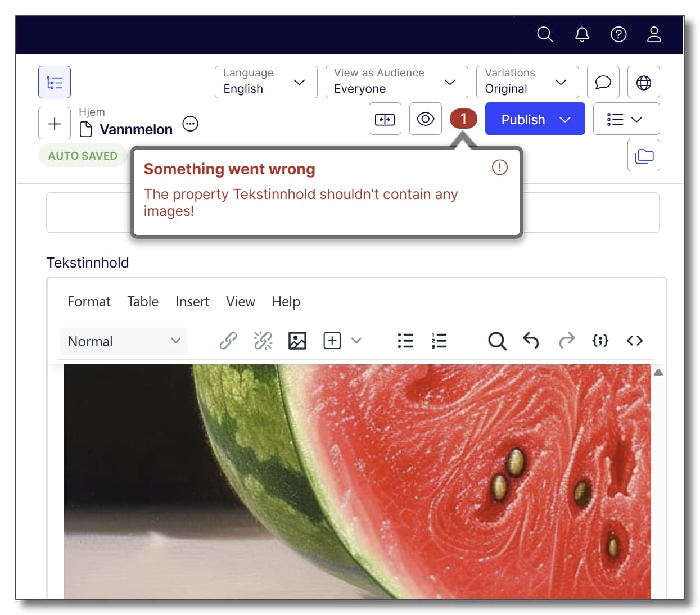Open the View as Audience Everyone dropdown
700x615 pixels.
click(396, 82)
